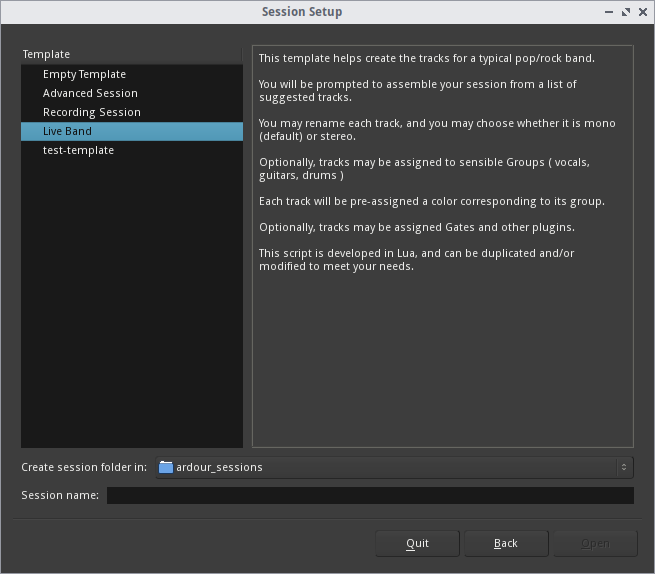Click the folder dropdown arrow stepper
This screenshot has height=574, width=655.
624,467
